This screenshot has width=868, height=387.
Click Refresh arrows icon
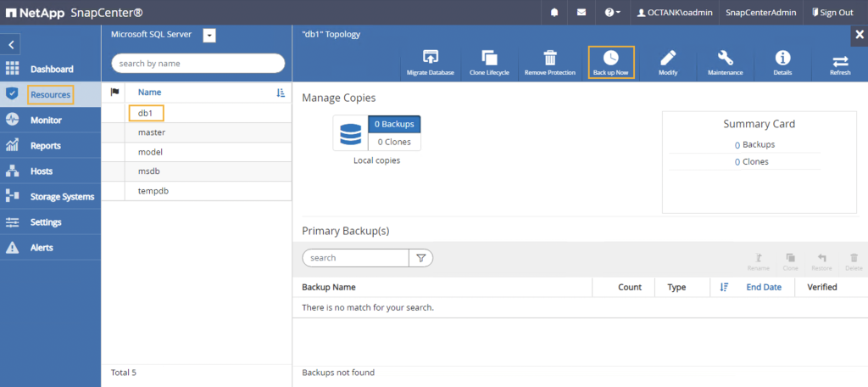[840, 62]
